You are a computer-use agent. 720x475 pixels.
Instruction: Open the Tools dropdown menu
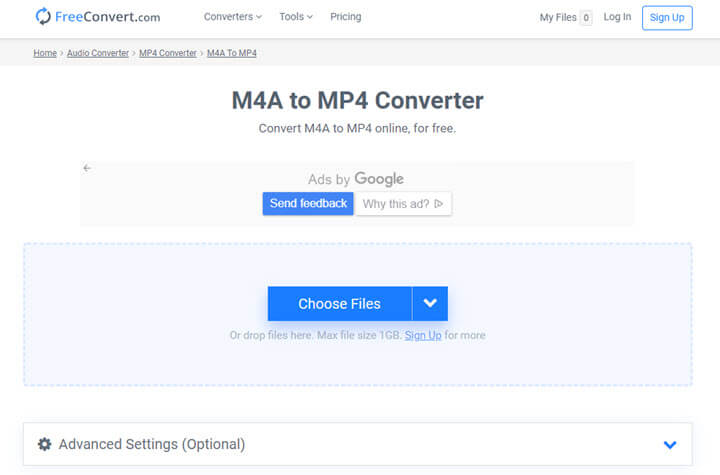(296, 17)
